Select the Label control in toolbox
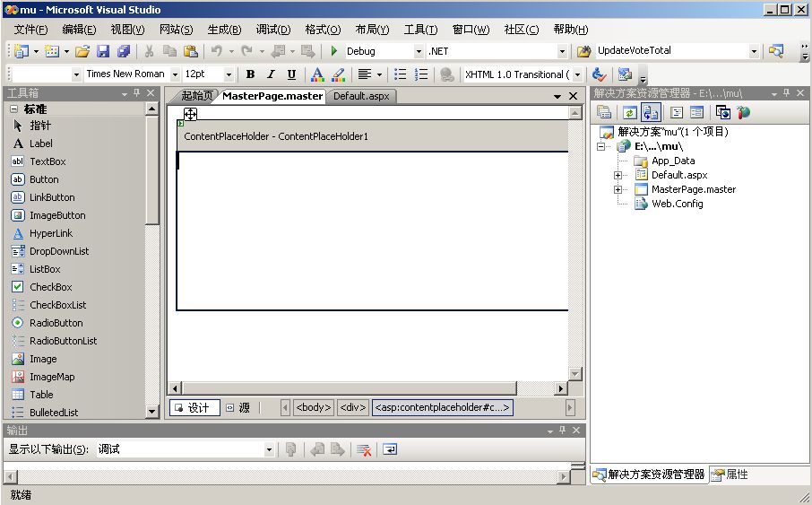This screenshot has width=812, height=505. (41, 144)
